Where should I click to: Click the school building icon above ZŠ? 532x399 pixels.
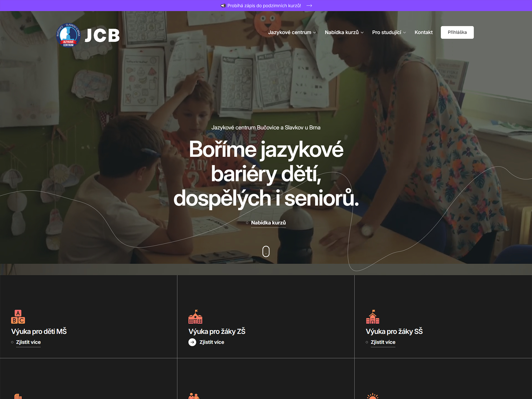195,317
